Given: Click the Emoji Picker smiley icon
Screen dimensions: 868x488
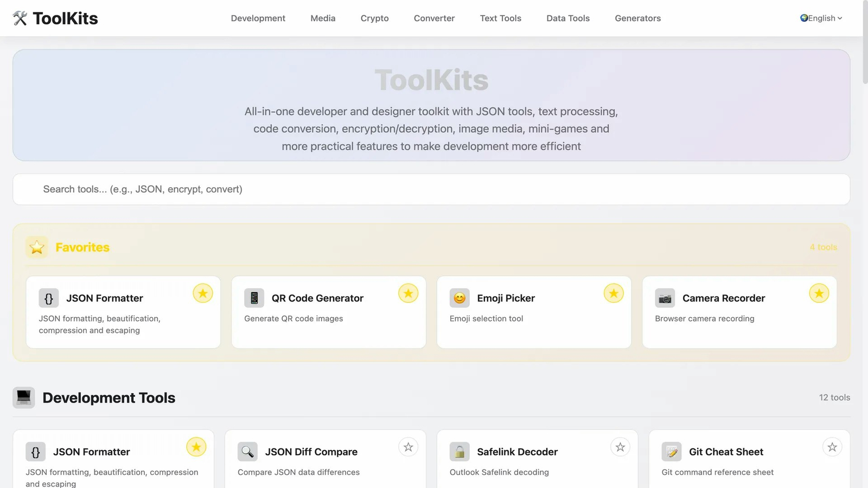Looking at the screenshot, I should pyautogui.click(x=459, y=298).
